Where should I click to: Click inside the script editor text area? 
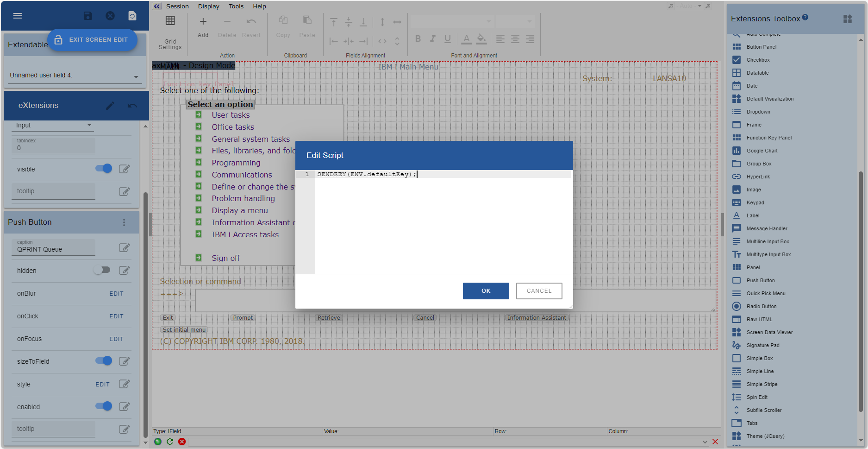point(443,222)
